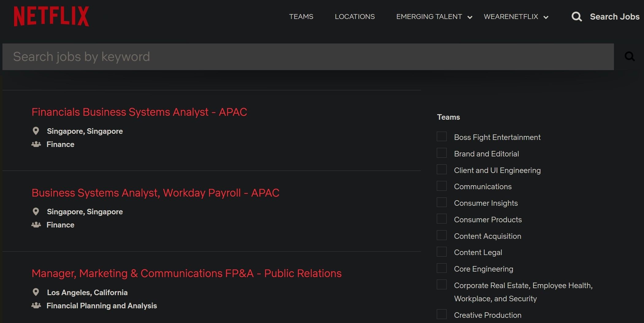
Task: Click location pin icon for Financials Business Systems Analyst
Action: [x=36, y=131]
